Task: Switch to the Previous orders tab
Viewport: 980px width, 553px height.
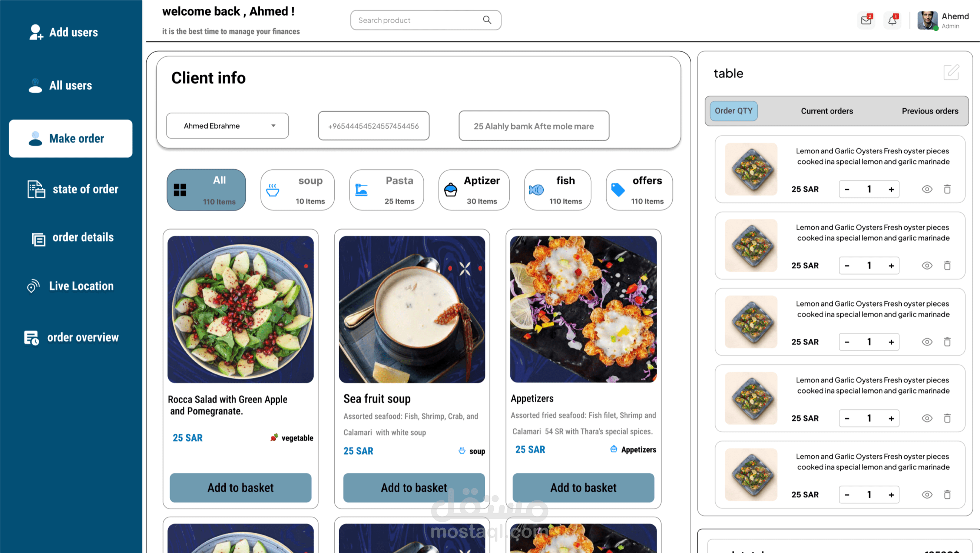Action: [930, 111]
